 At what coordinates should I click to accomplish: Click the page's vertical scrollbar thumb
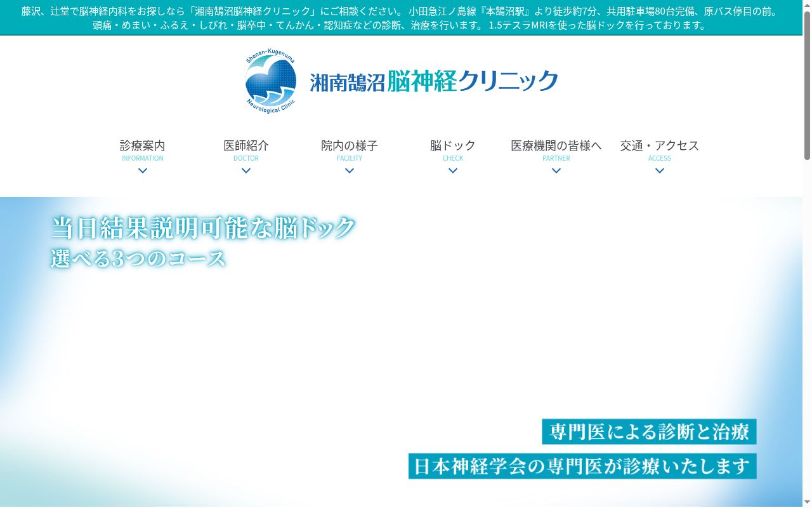(x=807, y=85)
